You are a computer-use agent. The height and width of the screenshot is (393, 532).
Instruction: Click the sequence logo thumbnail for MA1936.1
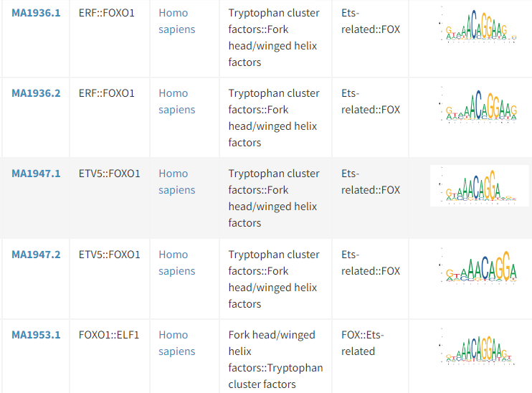pos(480,25)
